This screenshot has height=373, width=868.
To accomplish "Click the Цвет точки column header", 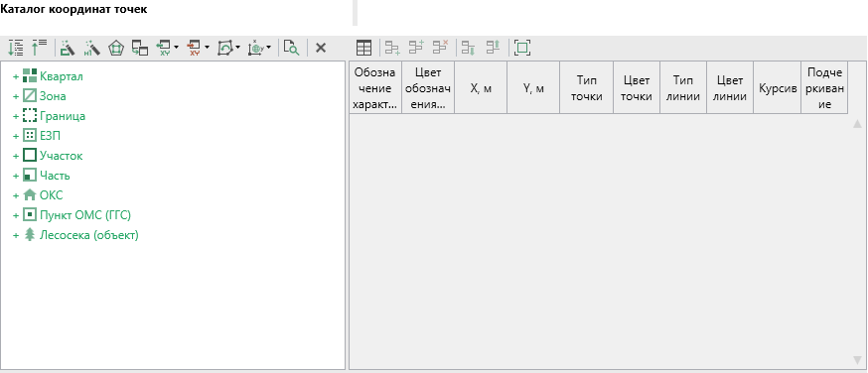I will pyautogui.click(x=637, y=88).
